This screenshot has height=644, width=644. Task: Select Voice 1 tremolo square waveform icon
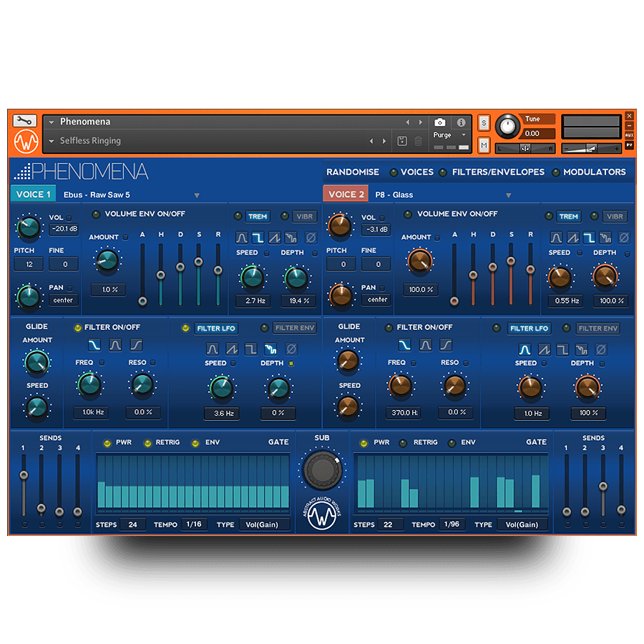pos(258,238)
